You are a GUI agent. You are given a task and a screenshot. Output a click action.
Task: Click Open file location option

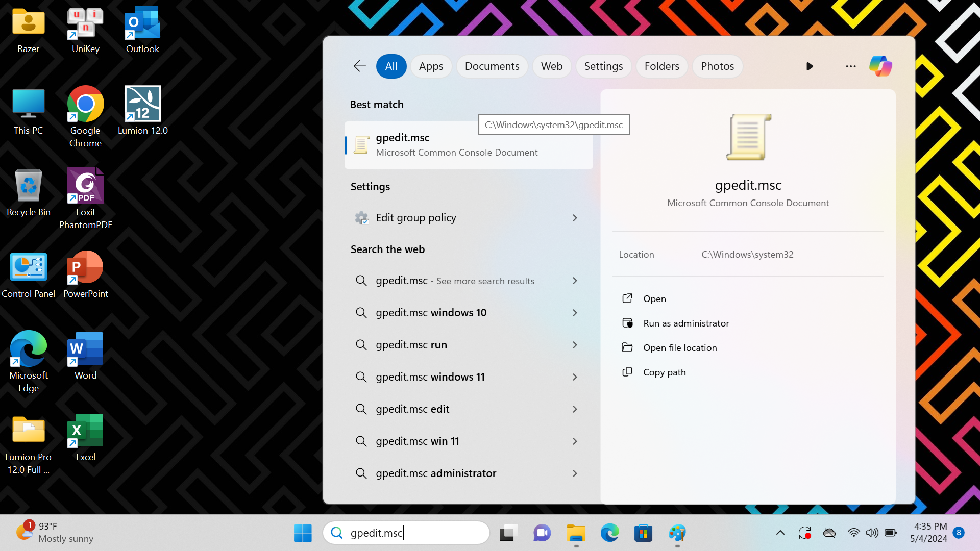pyautogui.click(x=680, y=347)
